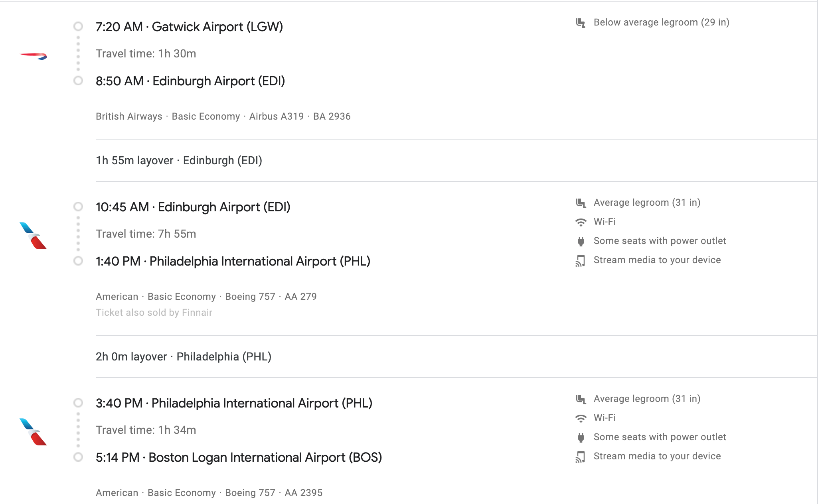Screen dimensions: 818x504
Task: Click American Airlines logo on Philadelphia–Boston flight
Action: pyautogui.click(x=33, y=432)
